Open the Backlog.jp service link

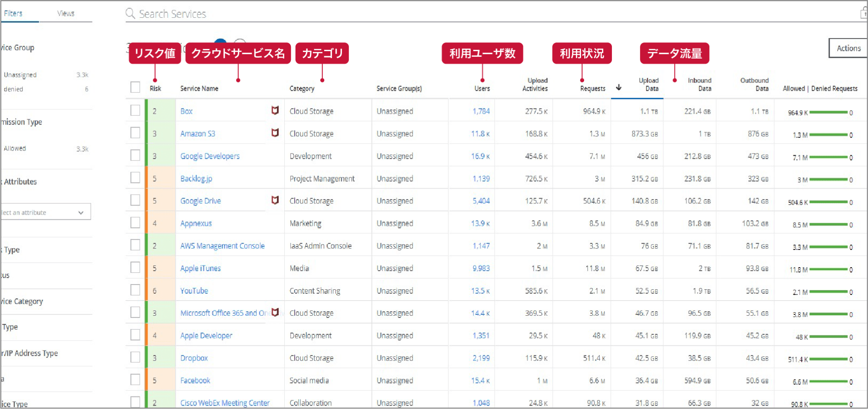pyautogui.click(x=196, y=179)
